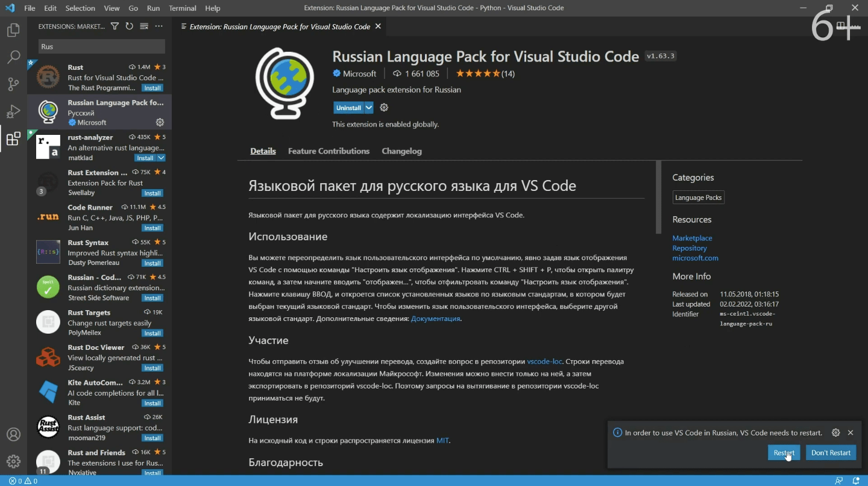The width and height of the screenshot is (868, 486).
Task: Select Rust Extension Pack list item
Action: pyautogui.click(x=99, y=182)
